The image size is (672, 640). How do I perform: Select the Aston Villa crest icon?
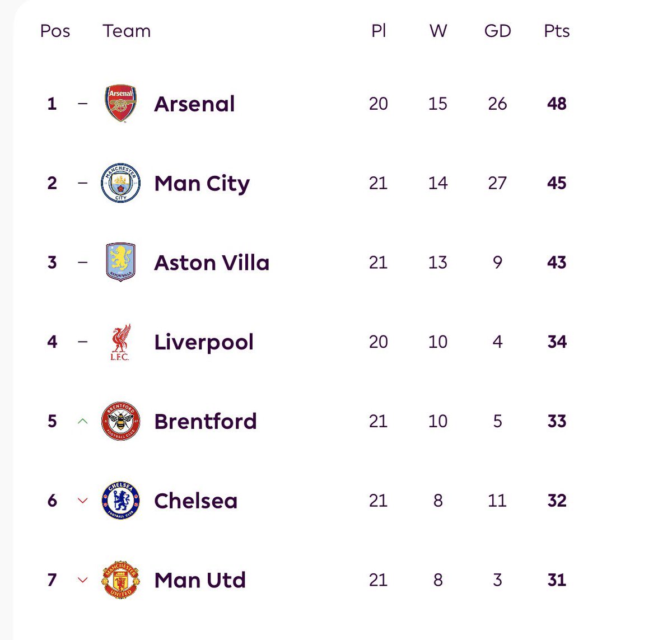pos(120,262)
